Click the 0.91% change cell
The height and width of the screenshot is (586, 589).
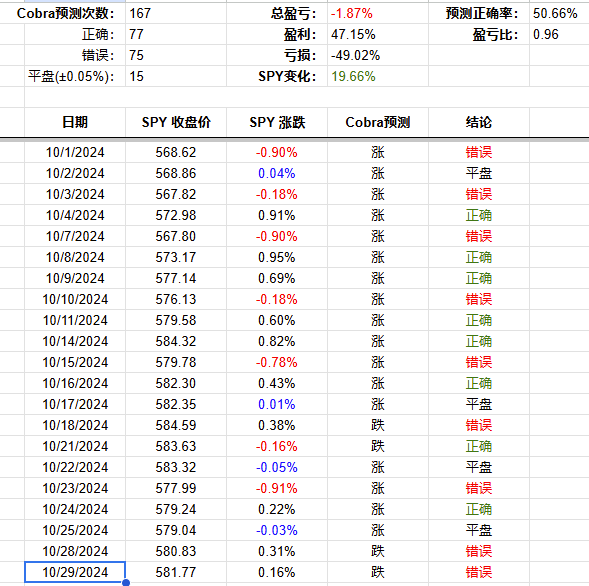(x=277, y=216)
